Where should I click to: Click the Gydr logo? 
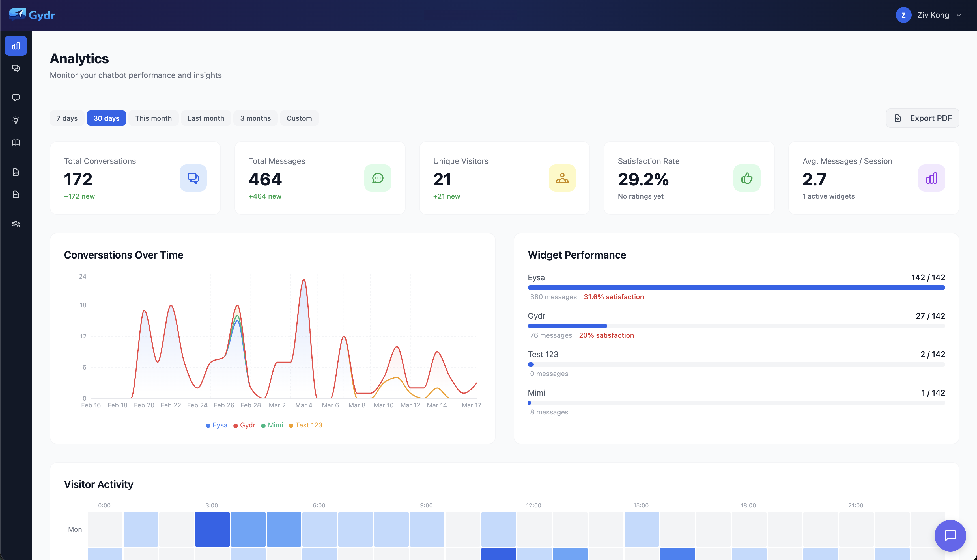coord(32,15)
